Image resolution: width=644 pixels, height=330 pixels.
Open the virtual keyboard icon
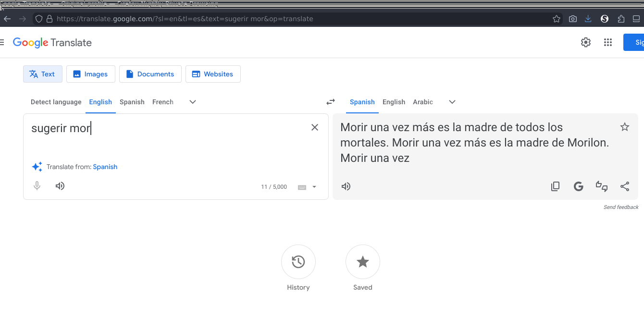click(x=302, y=187)
